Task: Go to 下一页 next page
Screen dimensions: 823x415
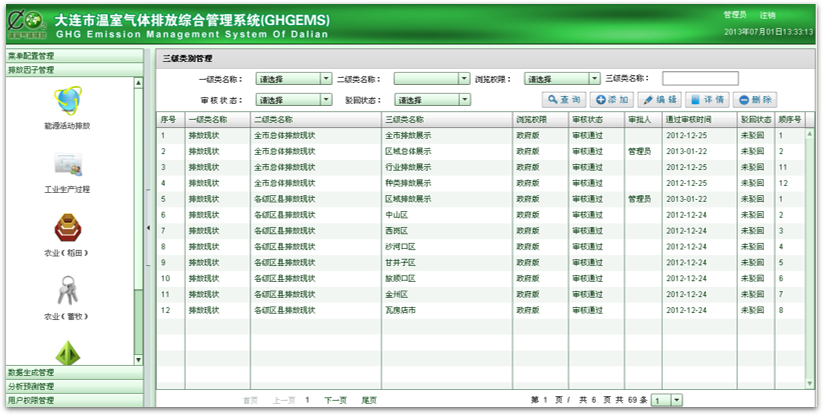Action: [x=335, y=400]
